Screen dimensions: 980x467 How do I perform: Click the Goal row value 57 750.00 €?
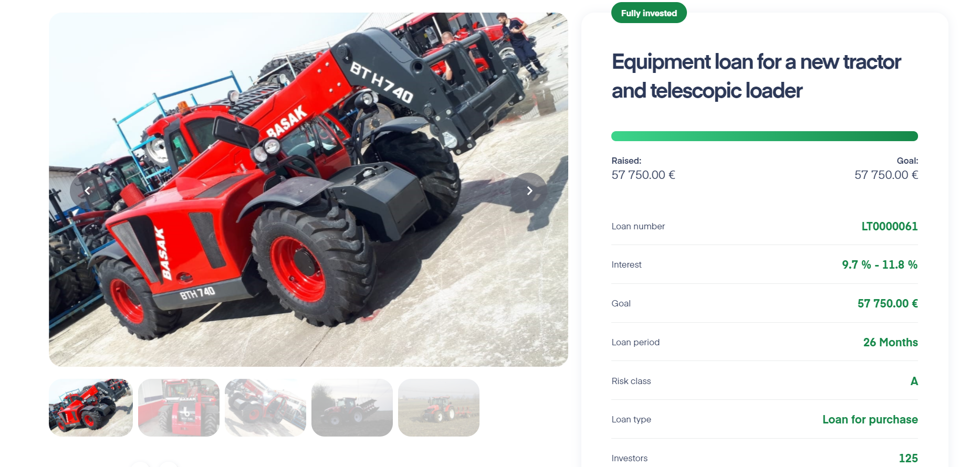pos(888,303)
